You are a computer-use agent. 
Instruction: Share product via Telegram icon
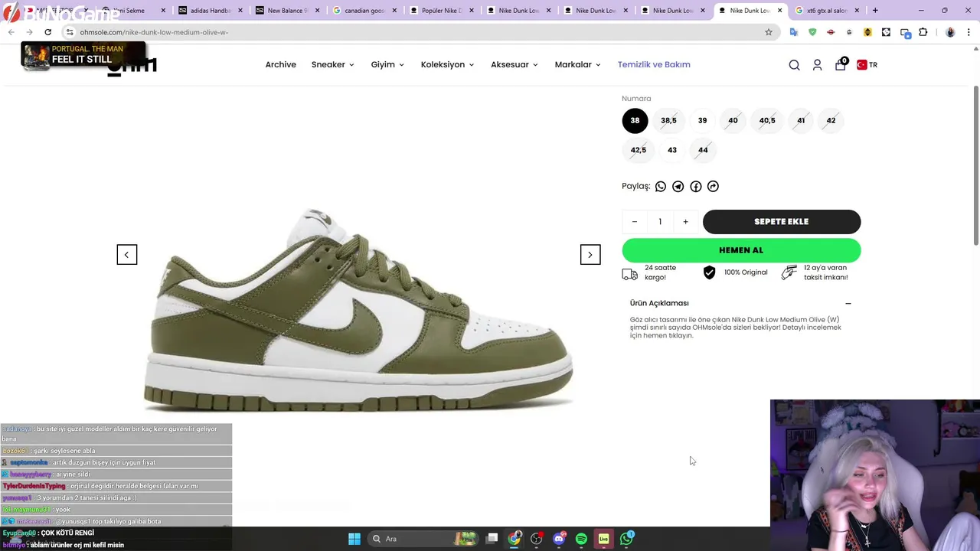point(678,186)
